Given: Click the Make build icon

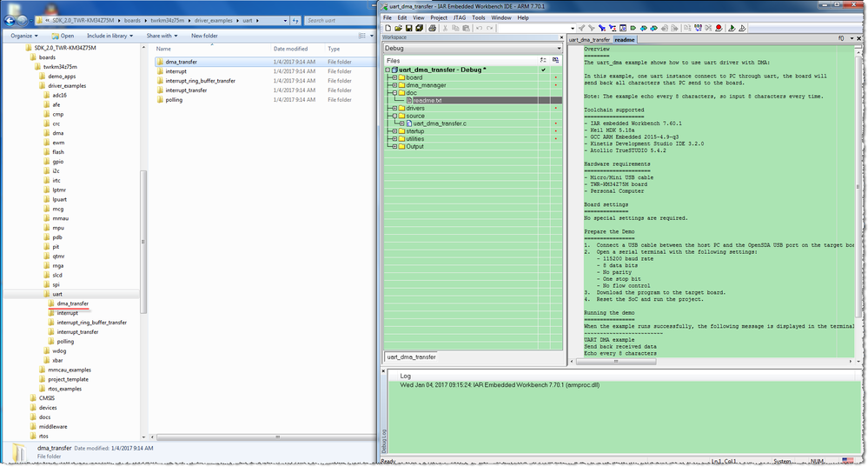Looking at the screenshot, I should click(698, 28).
